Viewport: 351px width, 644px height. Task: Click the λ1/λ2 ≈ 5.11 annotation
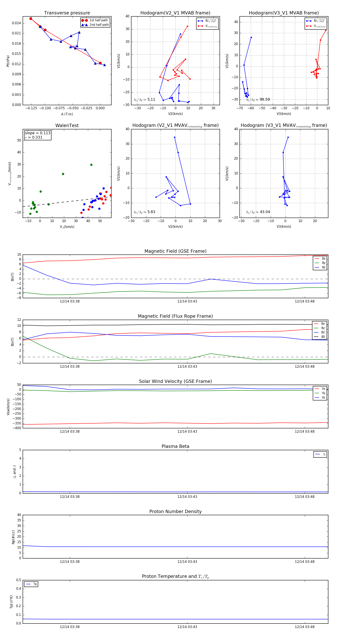(x=144, y=100)
